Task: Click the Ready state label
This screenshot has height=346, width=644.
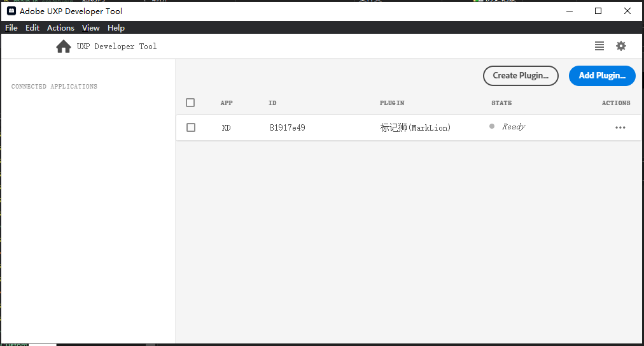Action: (514, 127)
